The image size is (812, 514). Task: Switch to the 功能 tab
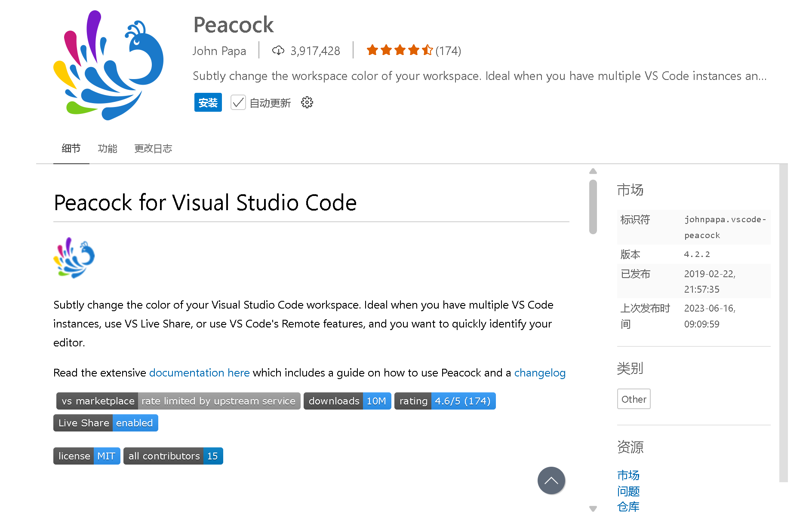[x=107, y=149]
